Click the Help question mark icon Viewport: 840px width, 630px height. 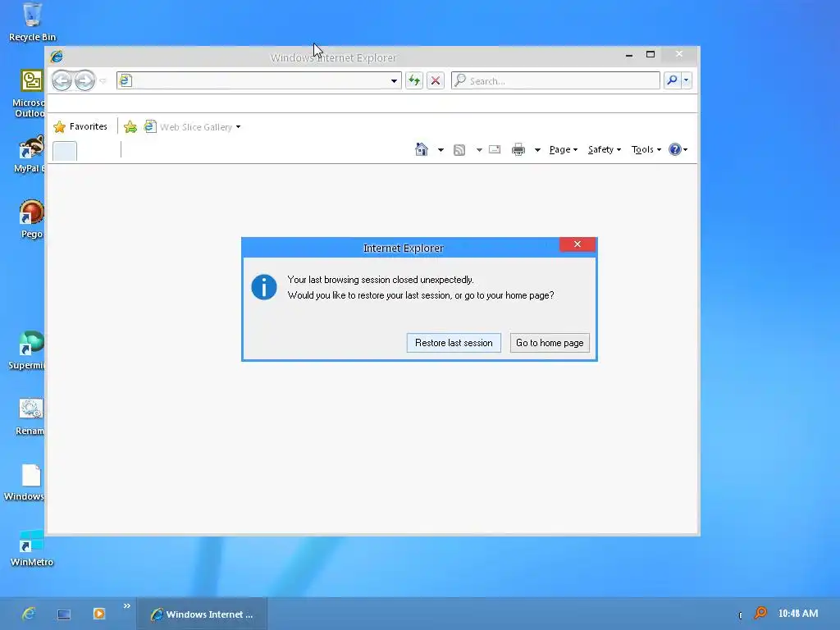(x=675, y=149)
